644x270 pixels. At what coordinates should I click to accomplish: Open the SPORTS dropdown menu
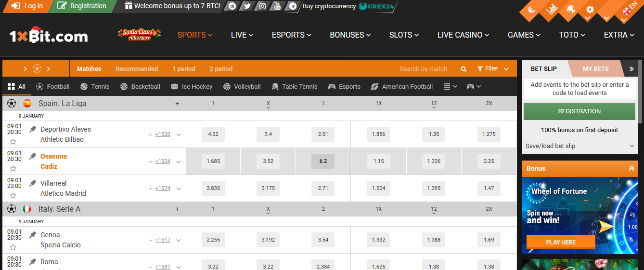pos(195,35)
